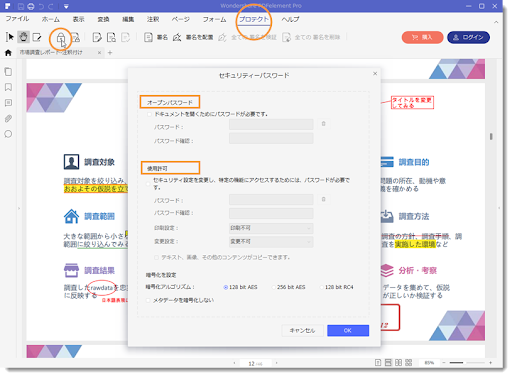512x377 pixels.
Task: Click the キャンセル button
Action: [x=302, y=330]
